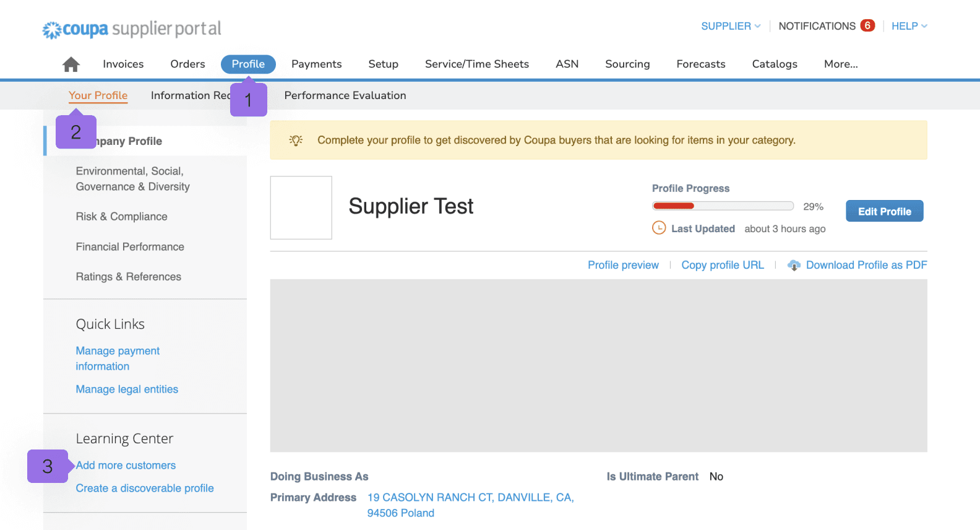Click Create a discoverable profile link
Screen dimensions: 980x530
point(145,489)
